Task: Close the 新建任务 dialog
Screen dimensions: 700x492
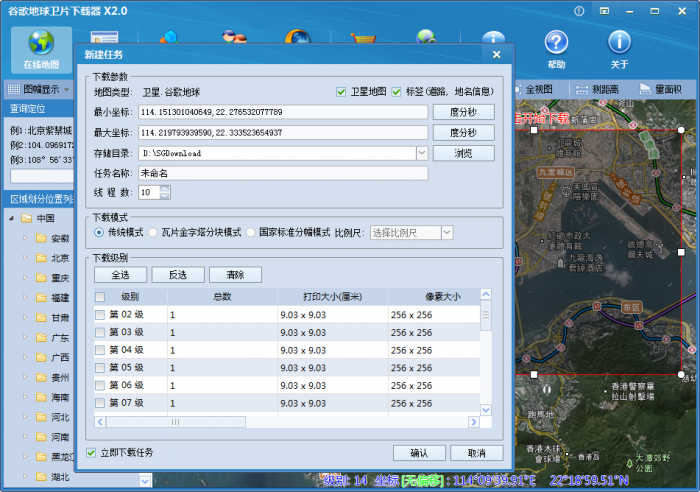Action: (496, 54)
